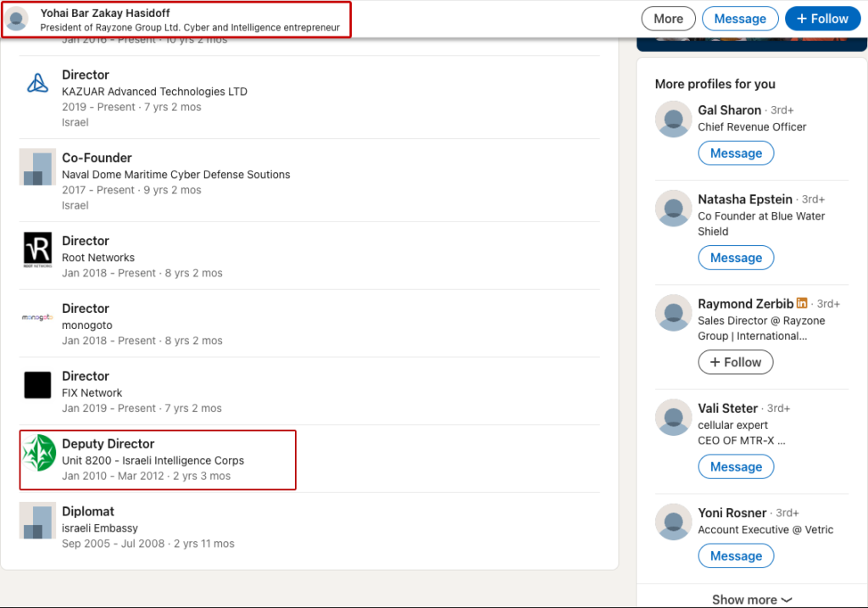Open the monogoto company logo

[x=37, y=317]
